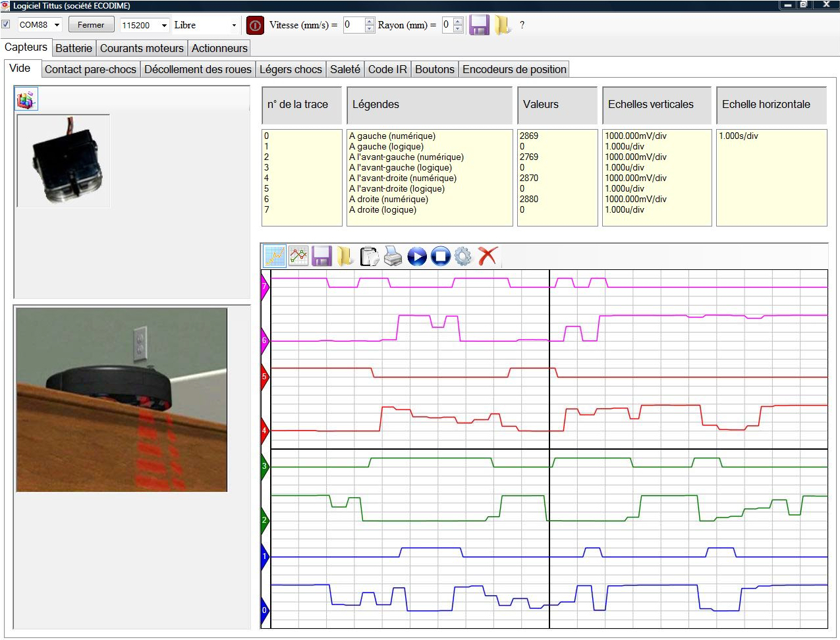Click the value 2869
The width and height of the screenshot is (840, 640).
tap(529, 136)
